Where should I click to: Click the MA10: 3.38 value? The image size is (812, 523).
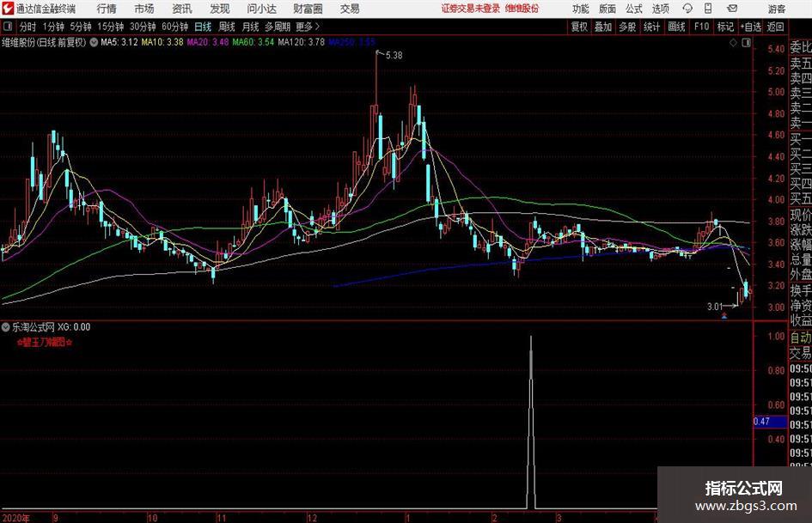162,42
